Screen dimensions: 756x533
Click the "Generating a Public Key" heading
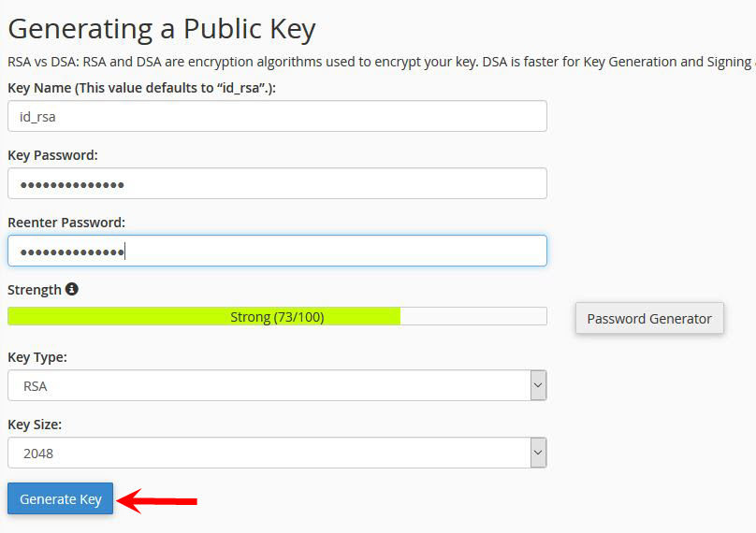click(x=162, y=29)
